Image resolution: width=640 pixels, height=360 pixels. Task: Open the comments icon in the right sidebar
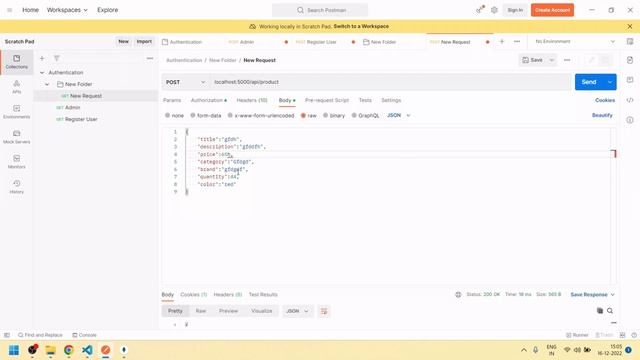(630, 80)
